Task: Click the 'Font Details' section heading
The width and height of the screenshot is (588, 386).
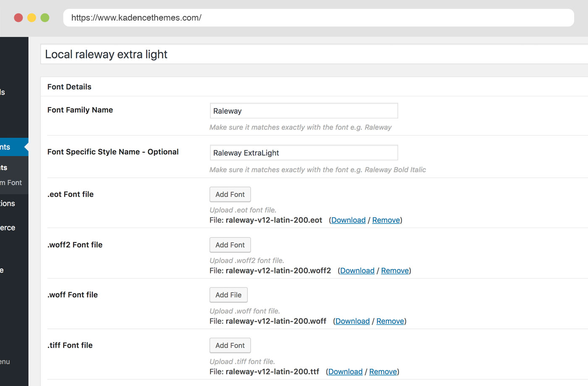Action: pyautogui.click(x=69, y=87)
